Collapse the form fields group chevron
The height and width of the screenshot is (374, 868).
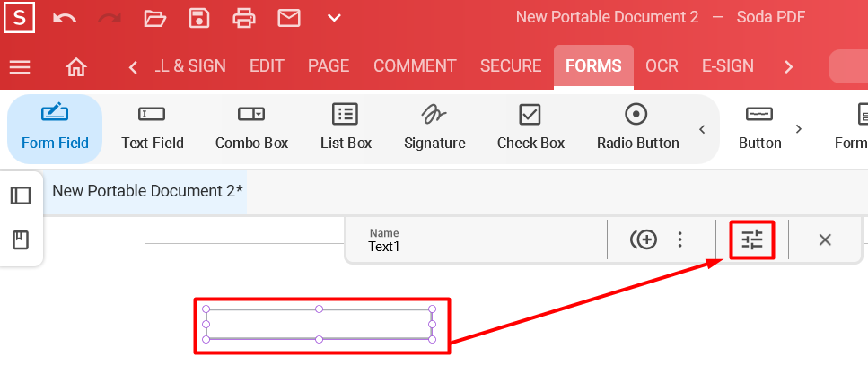[x=702, y=129]
